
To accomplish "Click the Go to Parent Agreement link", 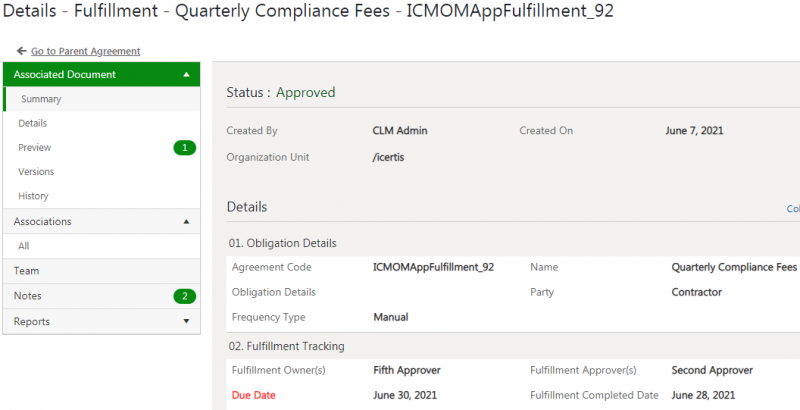I will [x=85, y=51].
